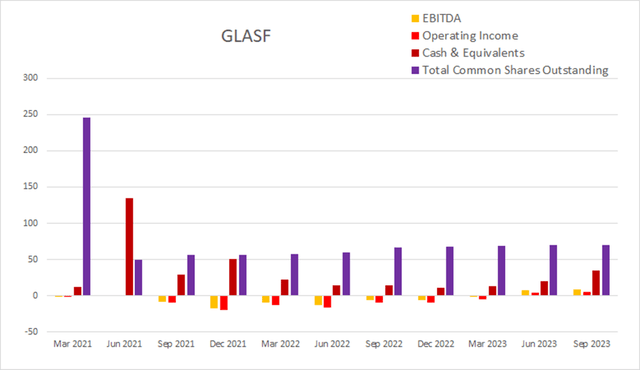The width and height of the screenshot is (640, 370).
Task: Click the Mar 2021 axis label
Action: click(72, 344)
